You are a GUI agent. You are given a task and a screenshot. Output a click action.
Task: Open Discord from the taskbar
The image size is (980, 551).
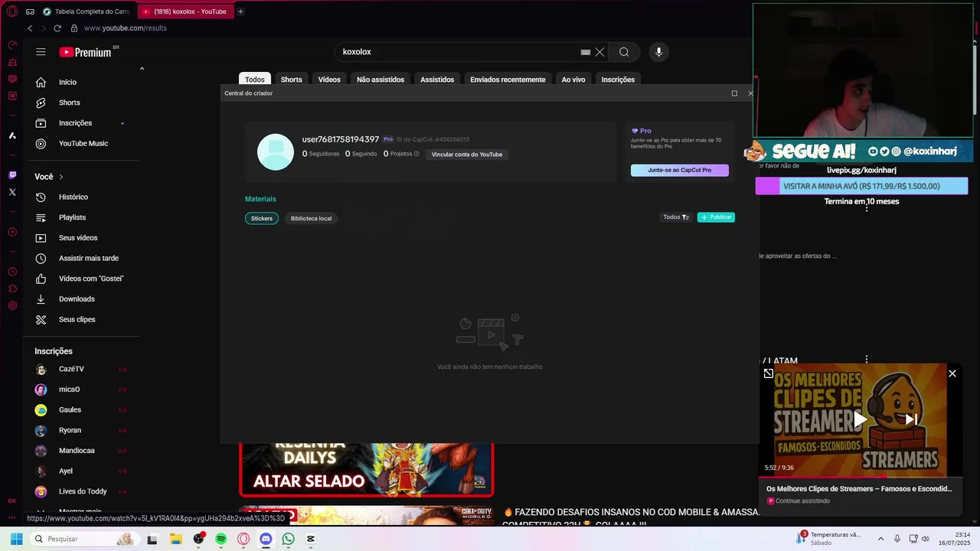pyautogui.click(x=266, y=539)
